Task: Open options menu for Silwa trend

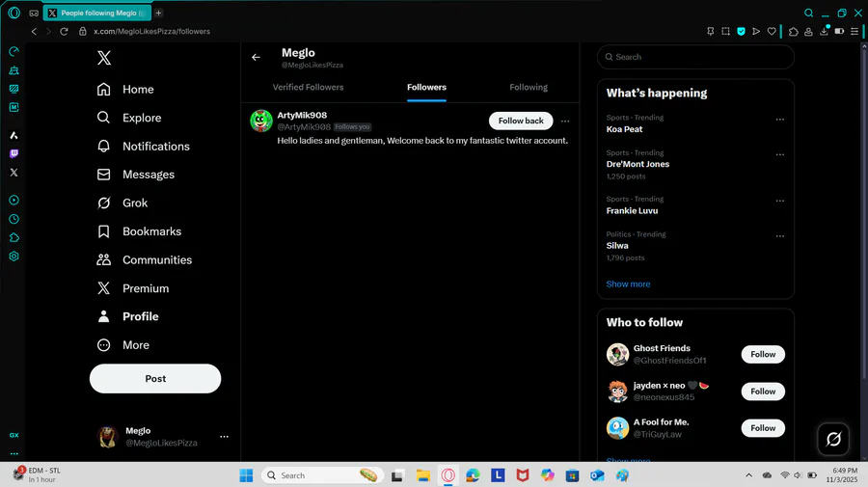Action: pos(780,235)
